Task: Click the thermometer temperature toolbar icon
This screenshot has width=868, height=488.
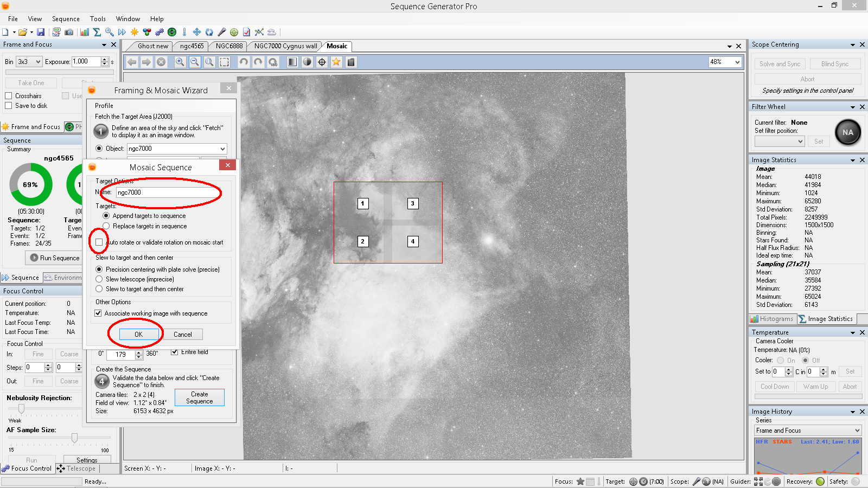Action: tap(184, 32)
